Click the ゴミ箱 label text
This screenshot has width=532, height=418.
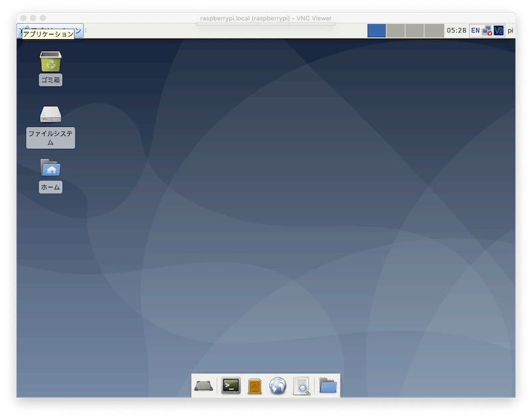coord(51,80)
